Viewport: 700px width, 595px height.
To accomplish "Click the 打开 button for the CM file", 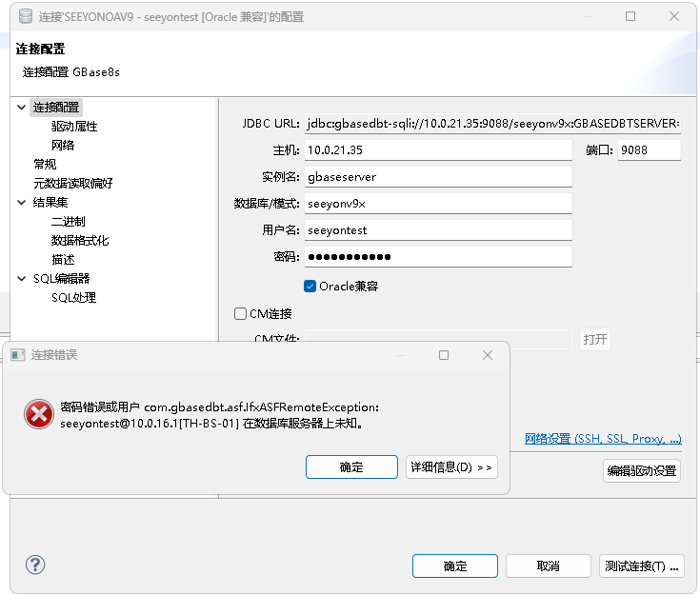I will pos(594,339).
